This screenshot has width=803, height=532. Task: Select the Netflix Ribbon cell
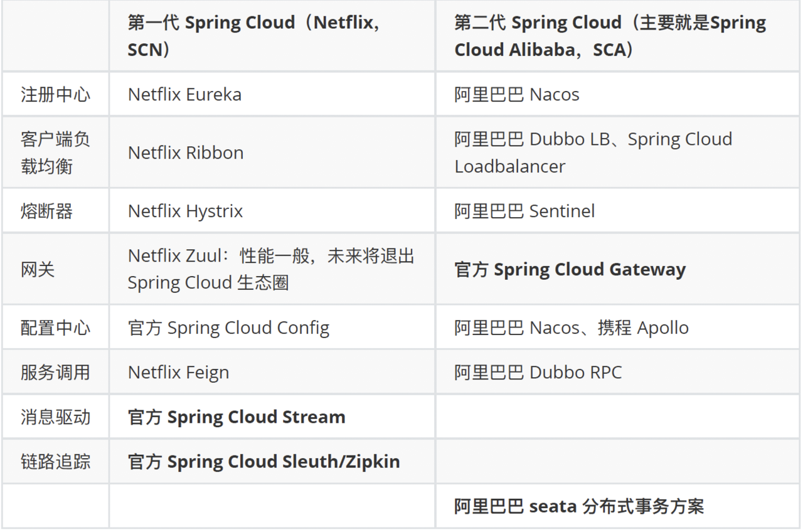coord(186,152)
